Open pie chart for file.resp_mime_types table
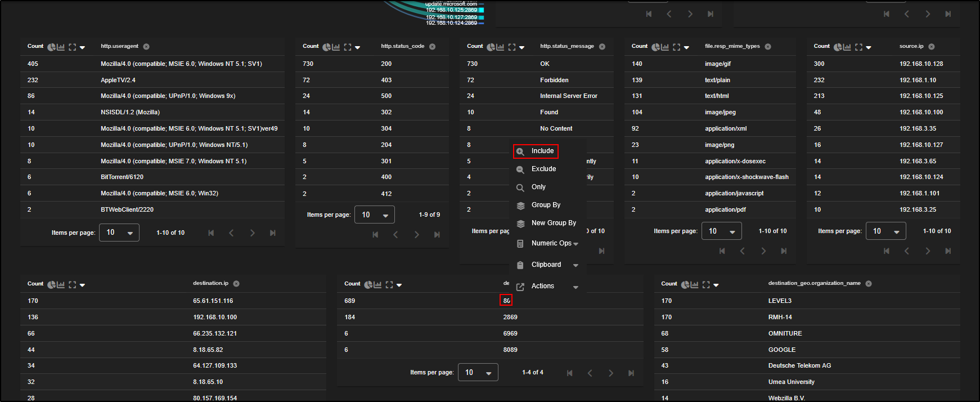Image resolution: width=980 pixels, height=402 pixels. (x=655, y=47)
